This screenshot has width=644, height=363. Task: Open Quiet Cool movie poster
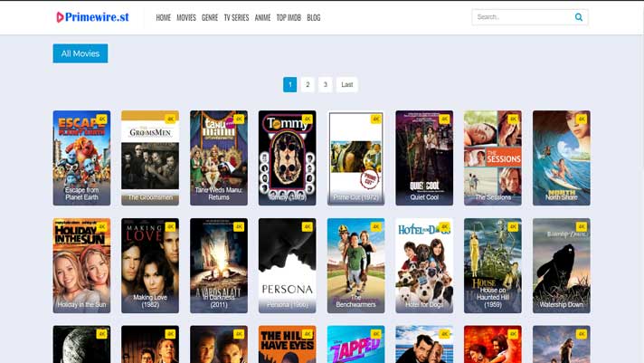(425, 158)
